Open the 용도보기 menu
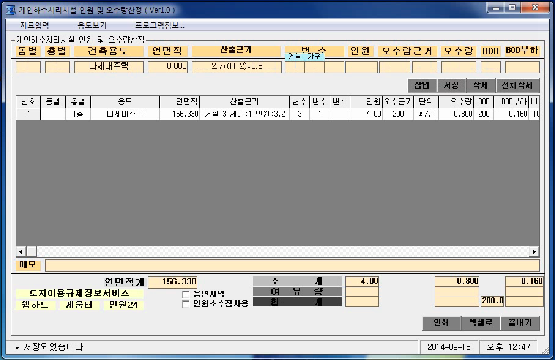This screenshot has height=360, width=555. click(92, 25)
